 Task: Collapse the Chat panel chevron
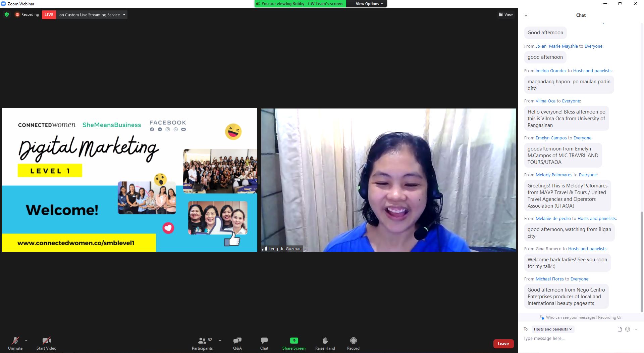pyautogui.click(x=526, y=15)
